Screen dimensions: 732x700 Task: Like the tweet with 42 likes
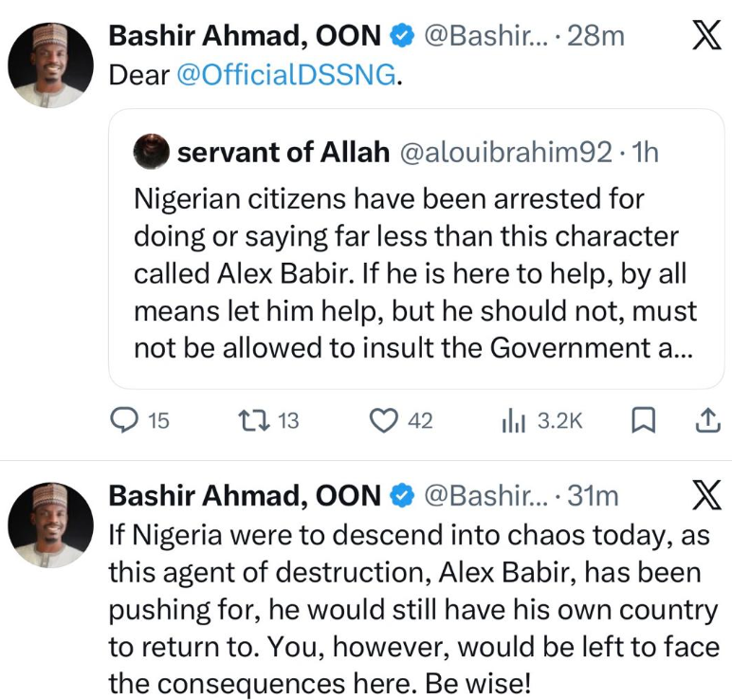coord(383,420)
